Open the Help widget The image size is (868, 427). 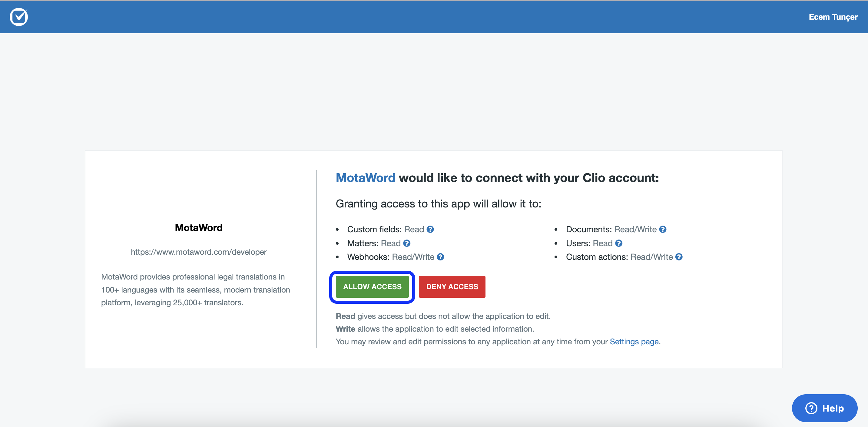824,408
